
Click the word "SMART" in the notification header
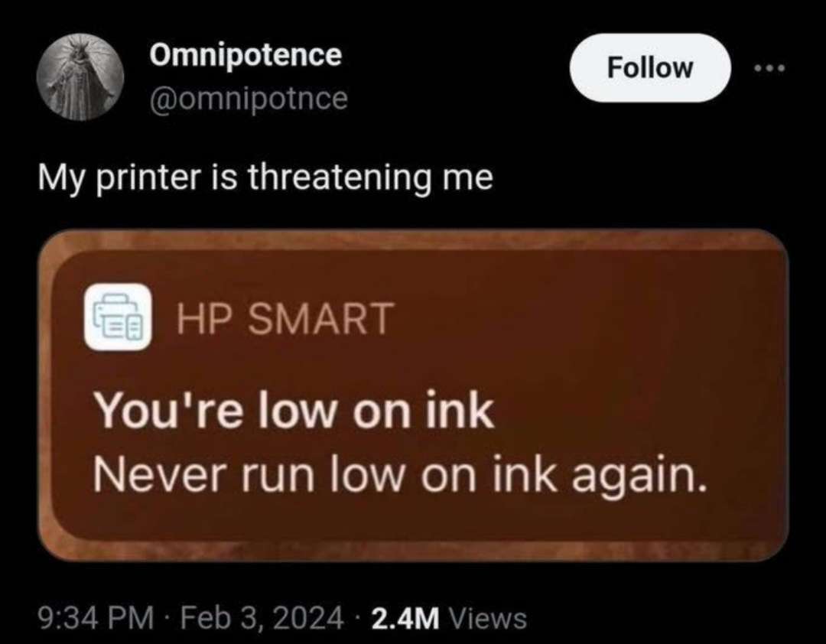click(320, 318)
